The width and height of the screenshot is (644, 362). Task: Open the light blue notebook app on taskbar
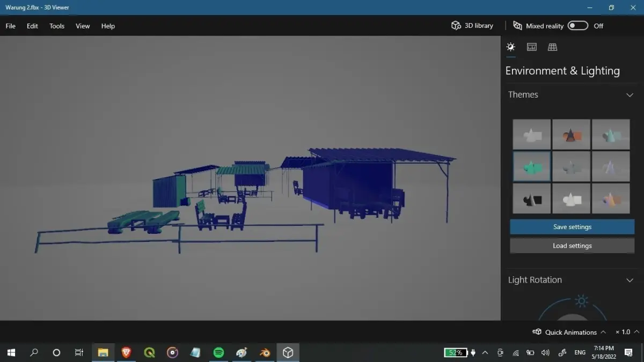(195, 352)
